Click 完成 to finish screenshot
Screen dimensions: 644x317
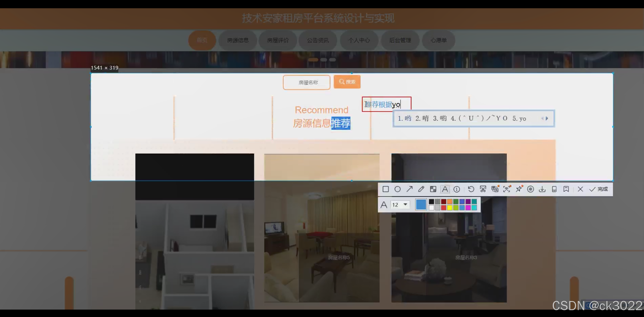599,189
